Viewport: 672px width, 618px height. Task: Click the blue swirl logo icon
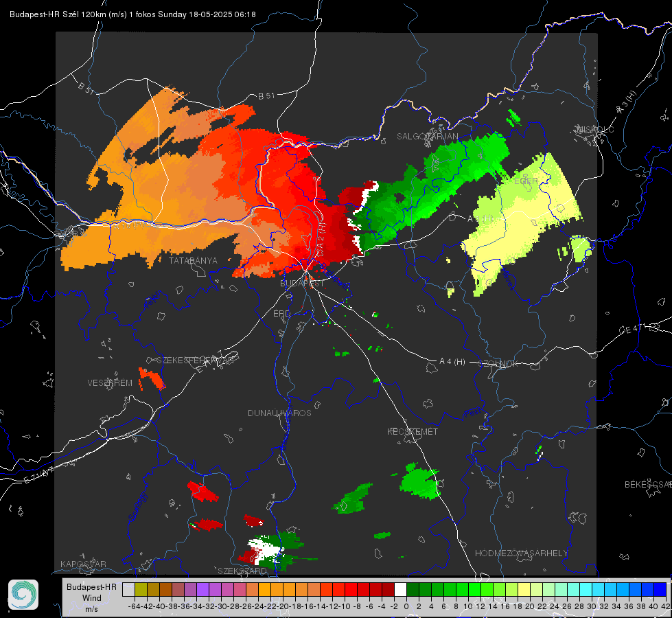tap(23, 595)
